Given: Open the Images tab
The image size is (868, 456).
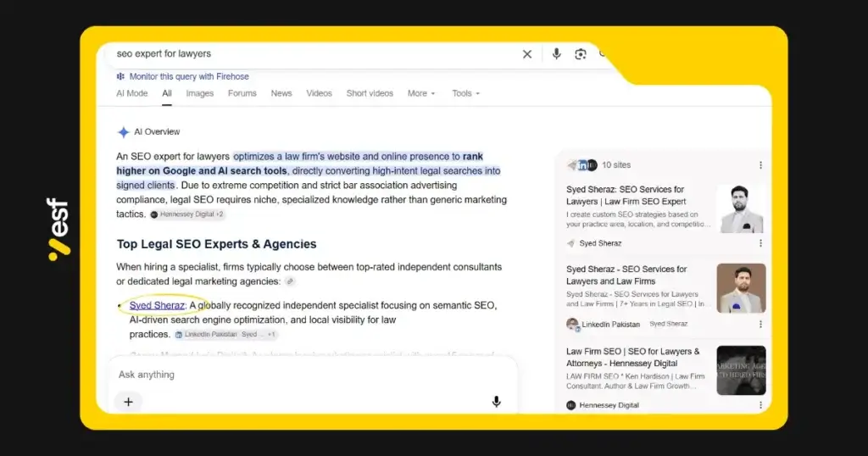Looking at the screenshot, I should 199,93.
